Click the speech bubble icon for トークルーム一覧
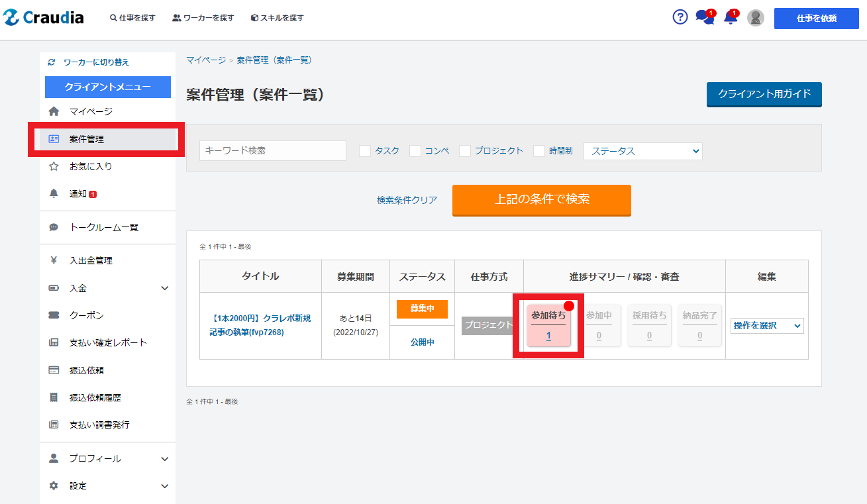The height and width of the screenshot is (504, 867). tap(54, 227)
